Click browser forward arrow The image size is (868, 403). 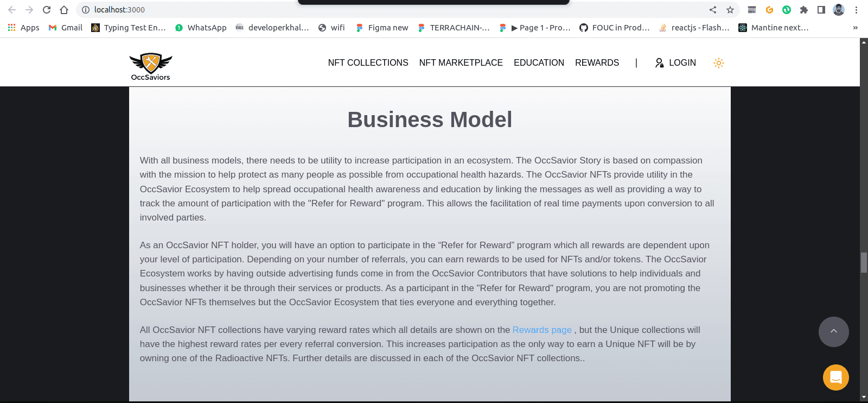pyautogui.click(x=29, y=10)
